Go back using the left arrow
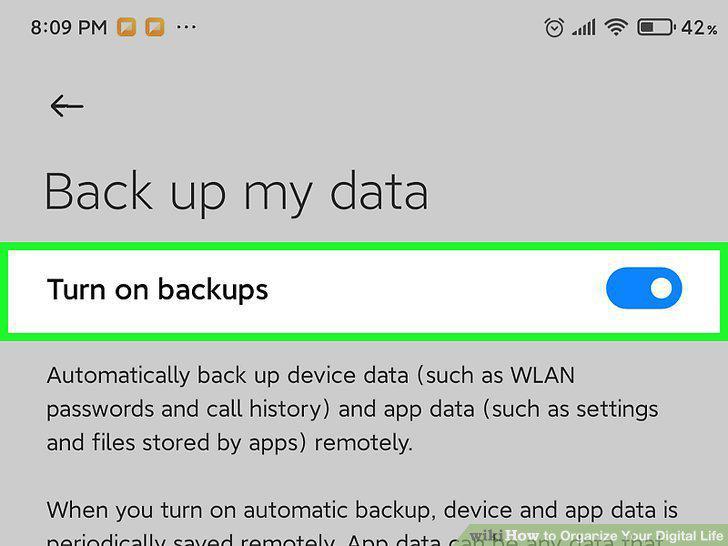Screen dimensions: 728x546 pos(67,106)
